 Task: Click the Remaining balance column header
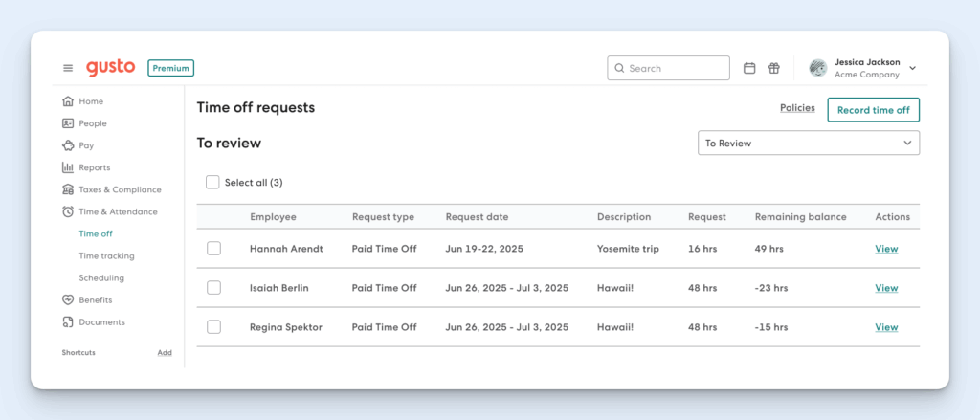point(801,217)
